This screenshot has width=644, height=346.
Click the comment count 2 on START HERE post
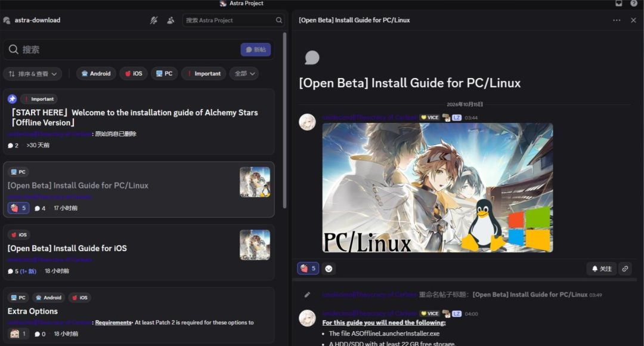[13, 146]
